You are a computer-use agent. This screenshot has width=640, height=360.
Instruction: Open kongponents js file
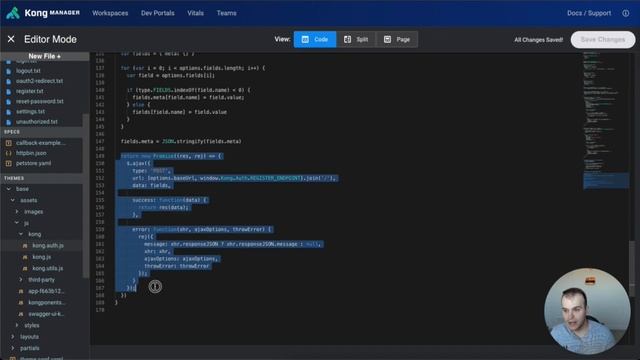[x=46, y=302]
